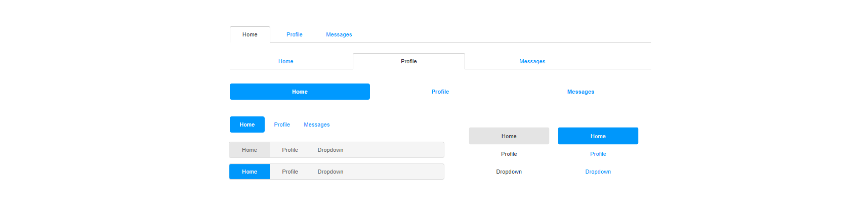Open Messages in the justified tabs row
Viewport: 868px width, 208px height.
(x=532, y=61)
